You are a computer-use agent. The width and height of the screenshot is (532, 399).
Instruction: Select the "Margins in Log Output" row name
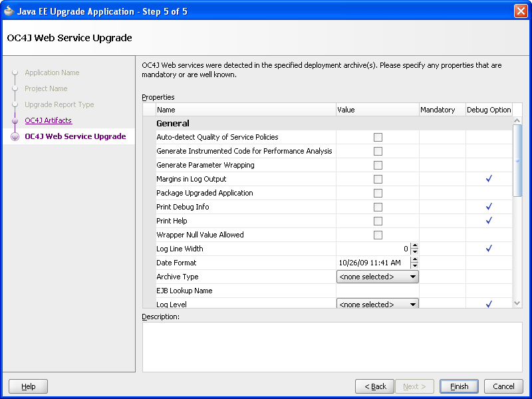[x=192, y=179]
